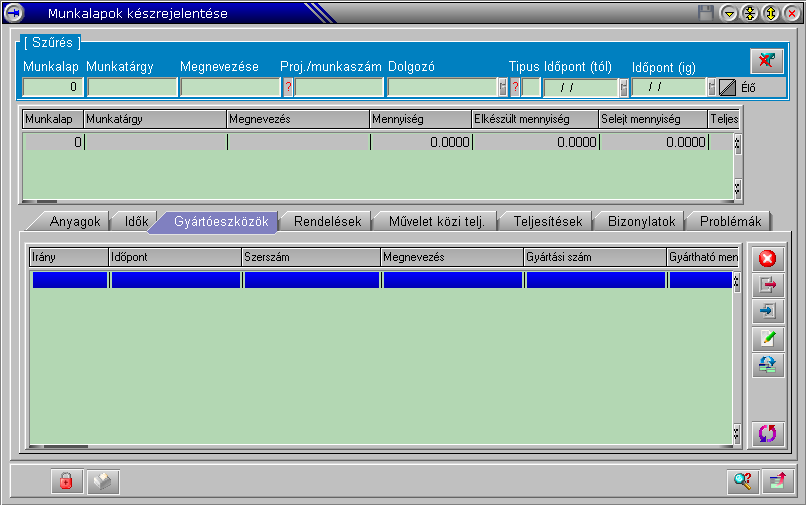Screen dimensions: 806x505
Task: Click the lower grid's horizontal scrollbar
Action: (x=380, y=447)
